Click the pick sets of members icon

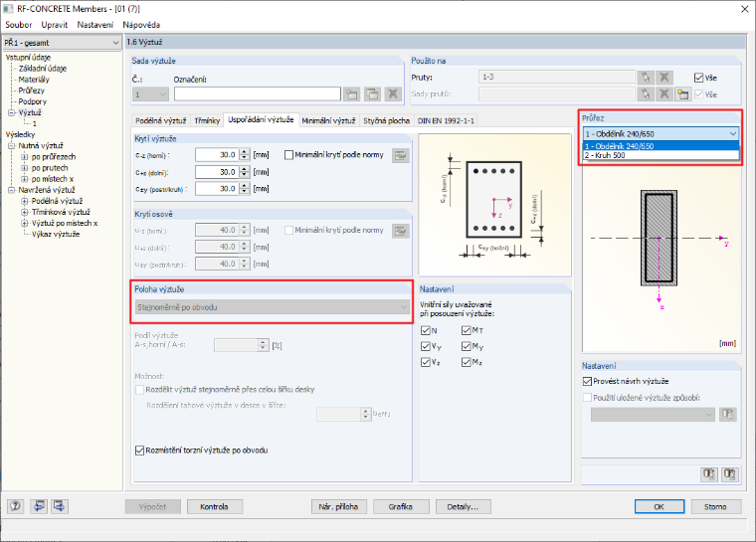pyautogui.click(x=646, y=94)
